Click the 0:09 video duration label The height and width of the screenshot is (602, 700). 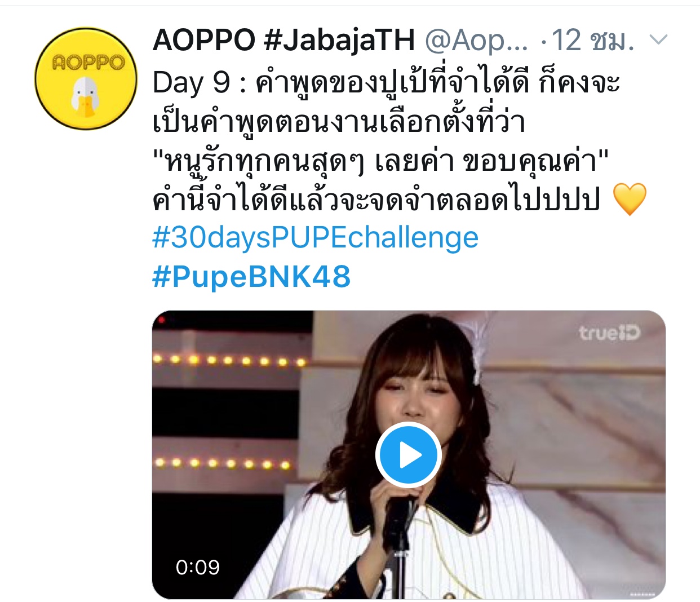pyautogui.click(x=198, y=567)
